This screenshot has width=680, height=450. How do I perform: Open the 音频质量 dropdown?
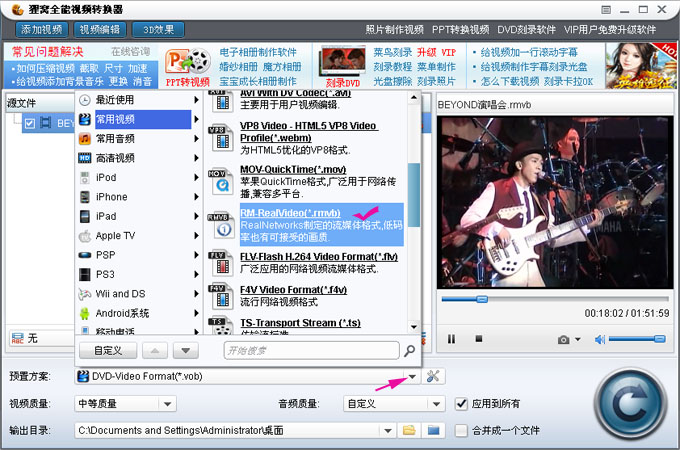click(x=435, y=404)
